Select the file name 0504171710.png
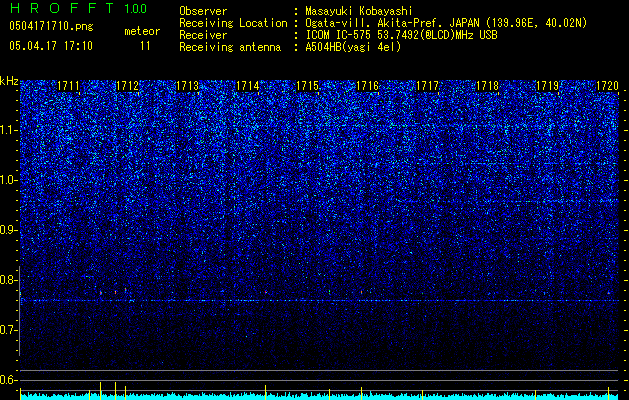 pyautogui.click(x=51, y=27)
